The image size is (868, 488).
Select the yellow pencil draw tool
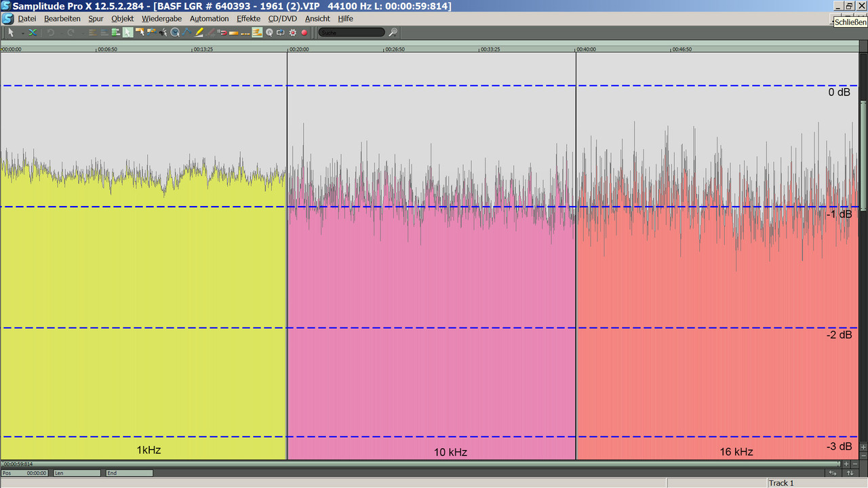(x=199, y=32)
